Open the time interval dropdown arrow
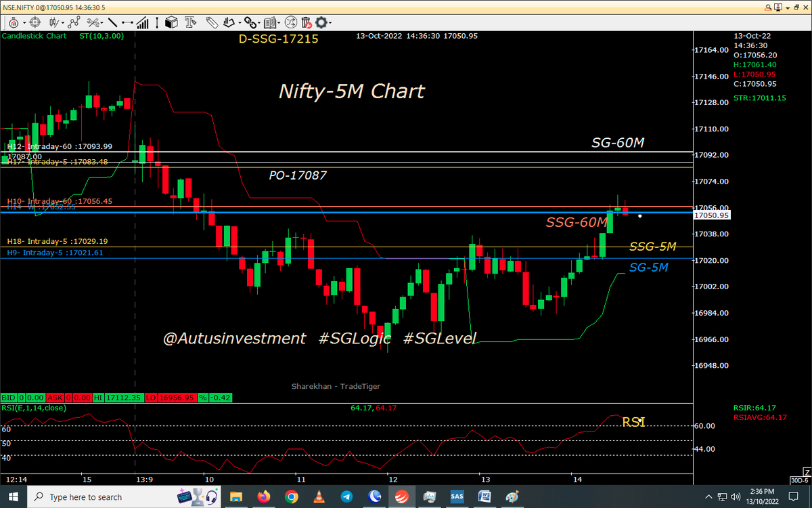812x508 pixels. [24, 23]
